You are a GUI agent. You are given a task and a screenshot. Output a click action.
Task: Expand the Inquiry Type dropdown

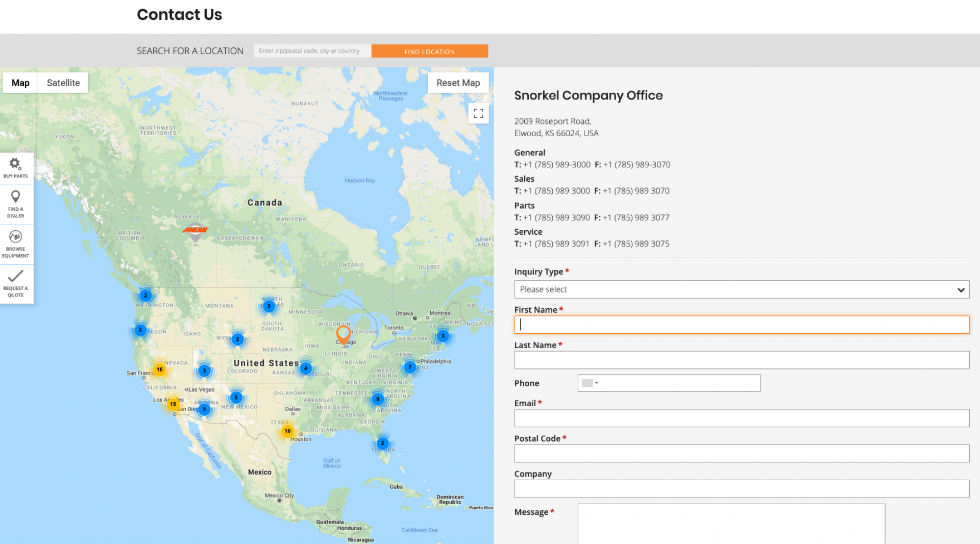point(741,289)
